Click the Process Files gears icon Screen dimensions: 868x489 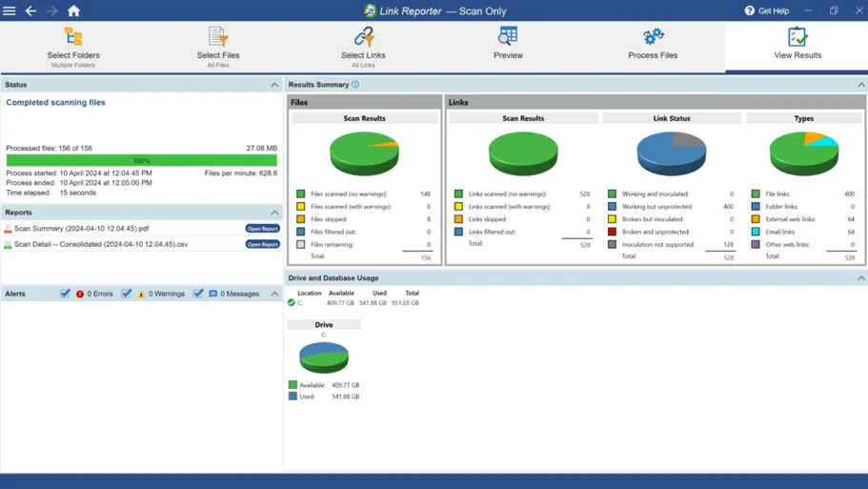(x=653, y=37)
